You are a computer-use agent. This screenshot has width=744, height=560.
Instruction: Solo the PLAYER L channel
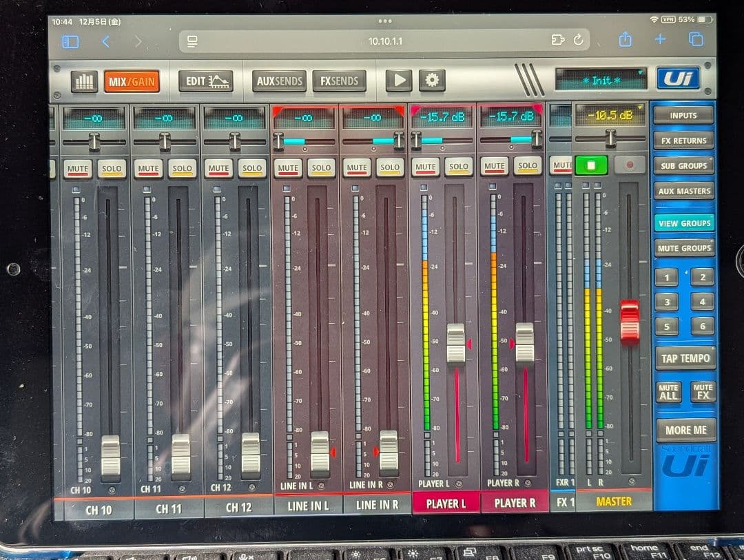tap(458, 167)
